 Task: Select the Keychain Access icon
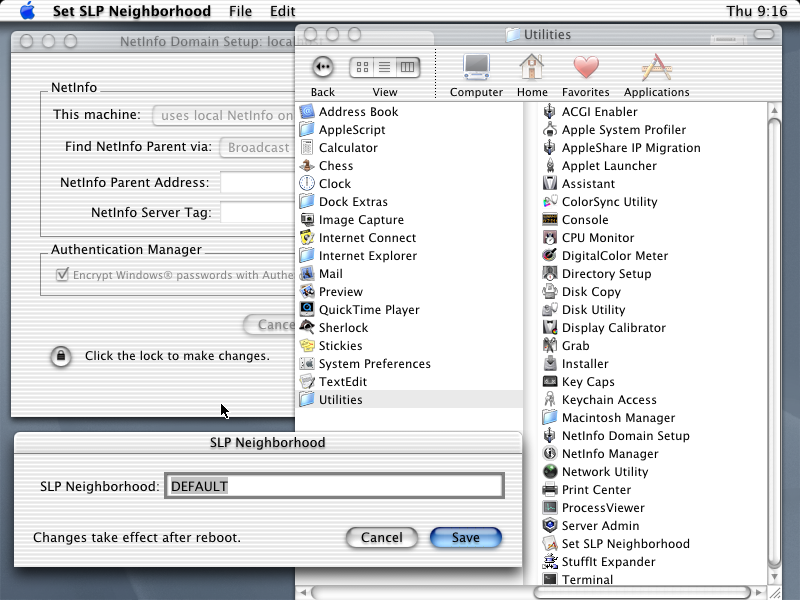point(549,399)
